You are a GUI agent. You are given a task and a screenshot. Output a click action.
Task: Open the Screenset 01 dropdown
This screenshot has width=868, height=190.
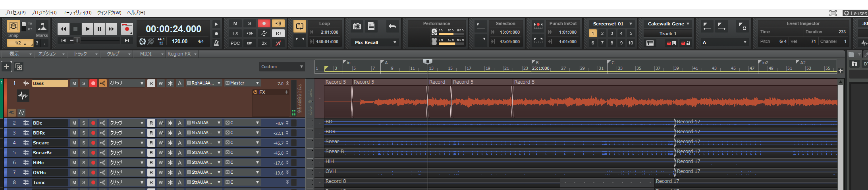[x=631, y=24]
